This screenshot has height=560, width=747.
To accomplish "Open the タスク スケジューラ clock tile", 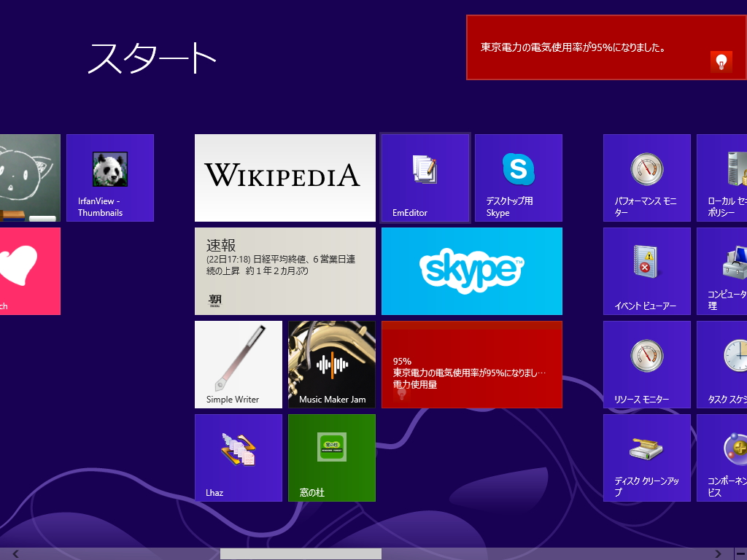I will coord(721,365).
